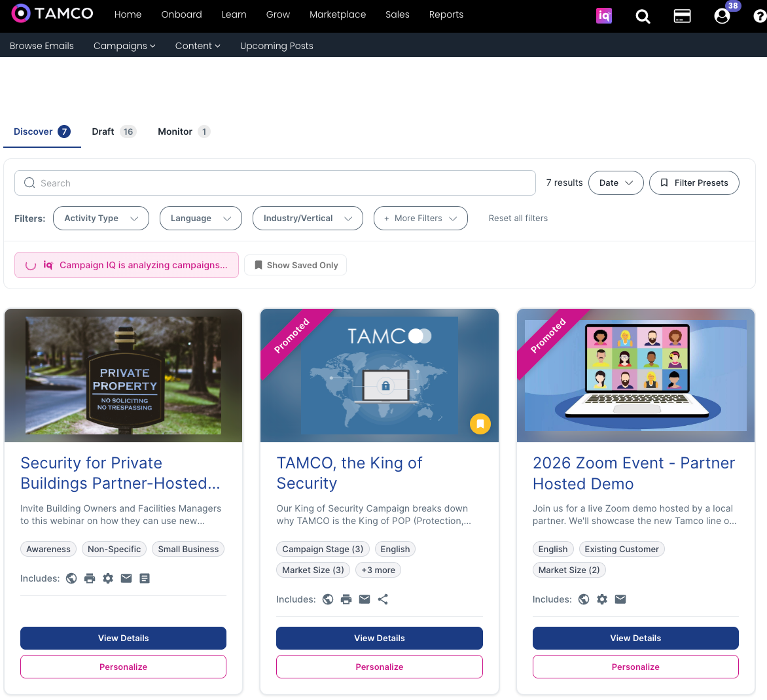The width and height of the screenshot is (767, 700).
Task: Click the Small Business tag
Action: point(188,549)
